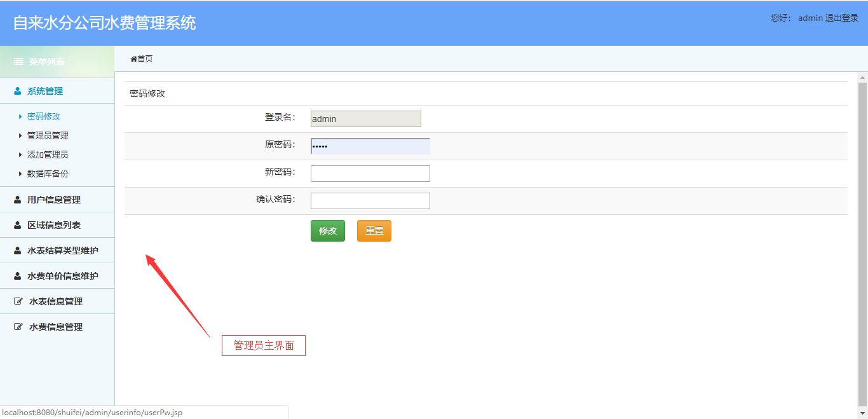Click the 新密码 input field
868x419 pixels.
click(370, 173)
